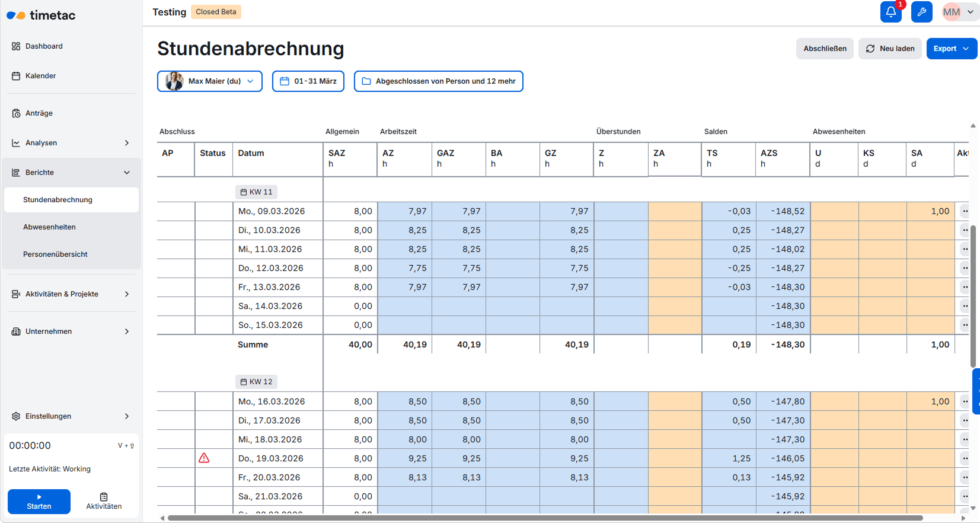This screenshot has width=980, height=523.
Task: Open the Export dropdown
Action: click(x=951, y=49)
